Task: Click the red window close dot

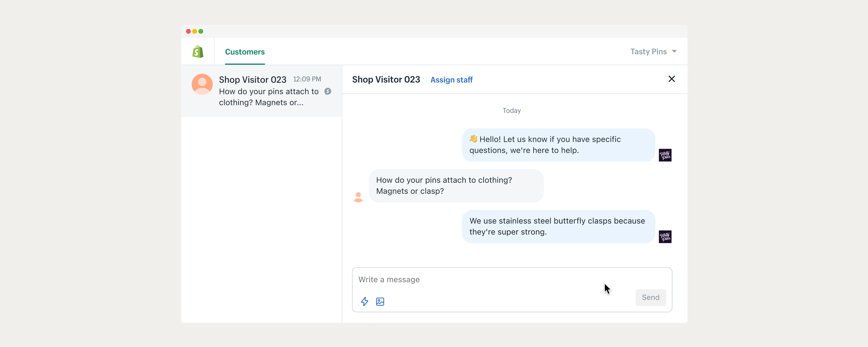Action: tap(188, 31)
